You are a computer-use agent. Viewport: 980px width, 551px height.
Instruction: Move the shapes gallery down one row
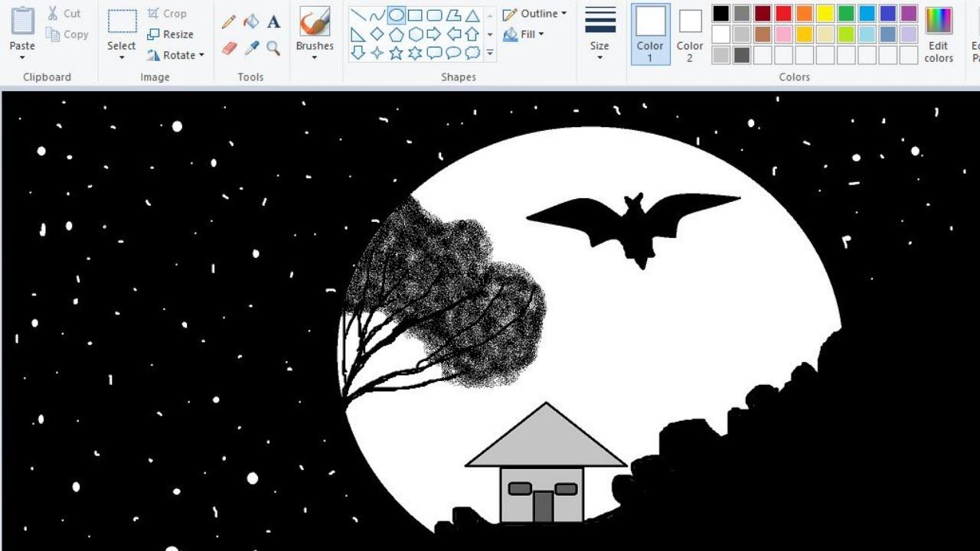[490, 34]
